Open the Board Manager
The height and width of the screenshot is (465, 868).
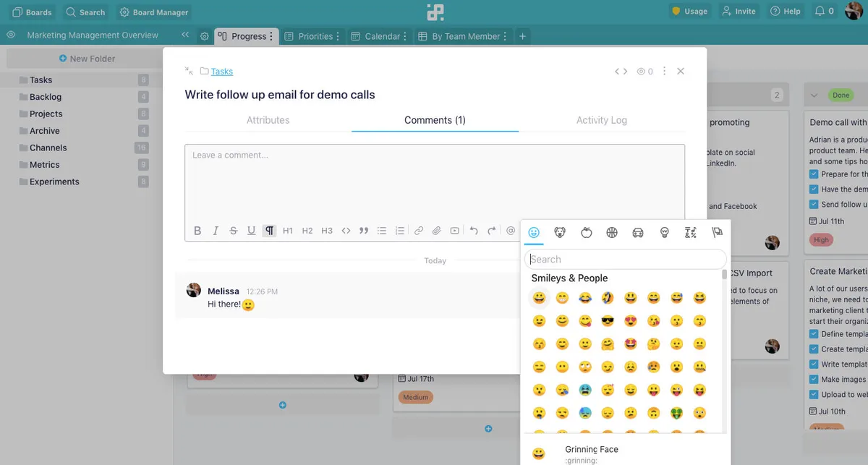pos(154,12)
